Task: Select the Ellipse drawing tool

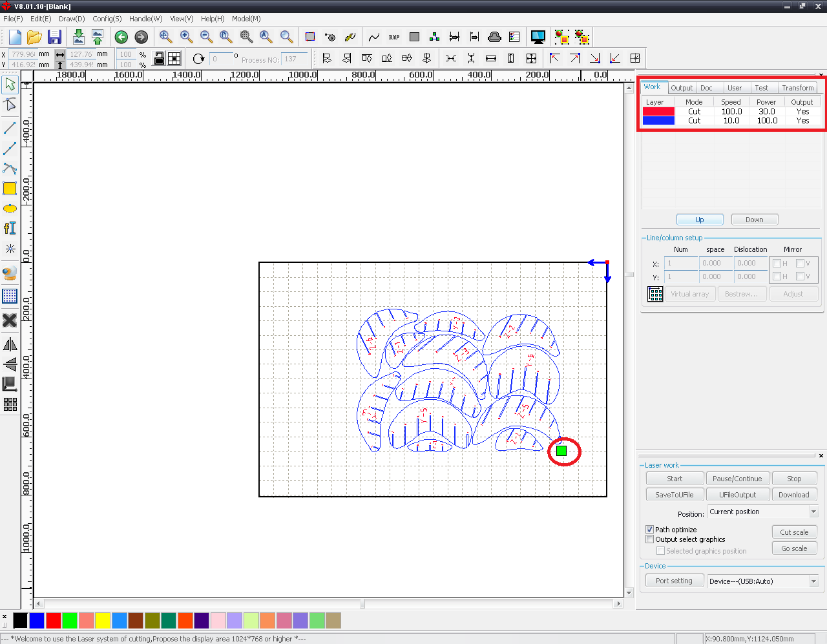Action: pos(10,208)
